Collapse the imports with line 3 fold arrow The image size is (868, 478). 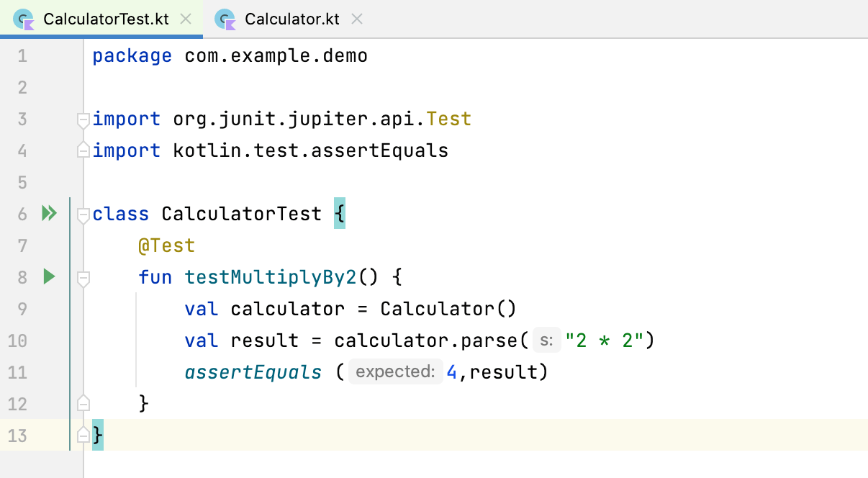pos(83,119)
